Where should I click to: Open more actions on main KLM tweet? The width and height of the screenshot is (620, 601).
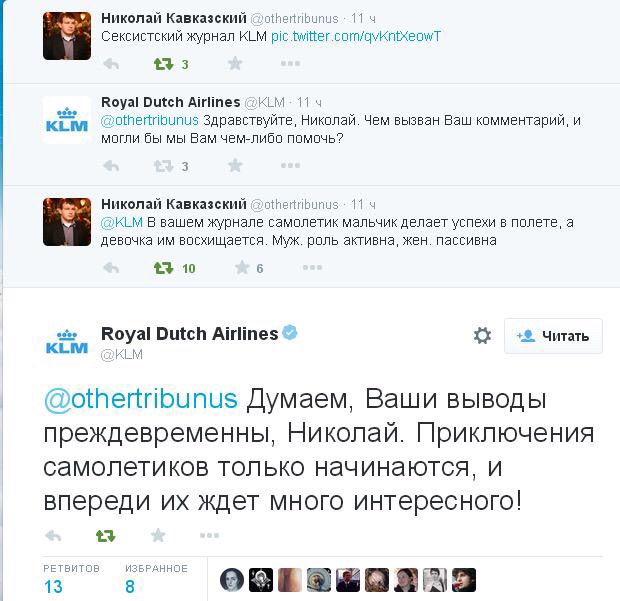211,536
